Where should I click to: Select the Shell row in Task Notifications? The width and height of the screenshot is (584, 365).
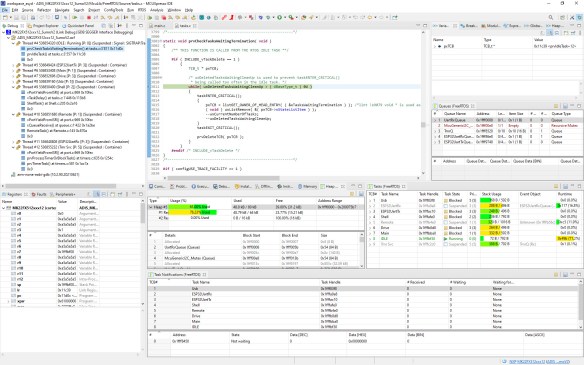pos(364,305)
